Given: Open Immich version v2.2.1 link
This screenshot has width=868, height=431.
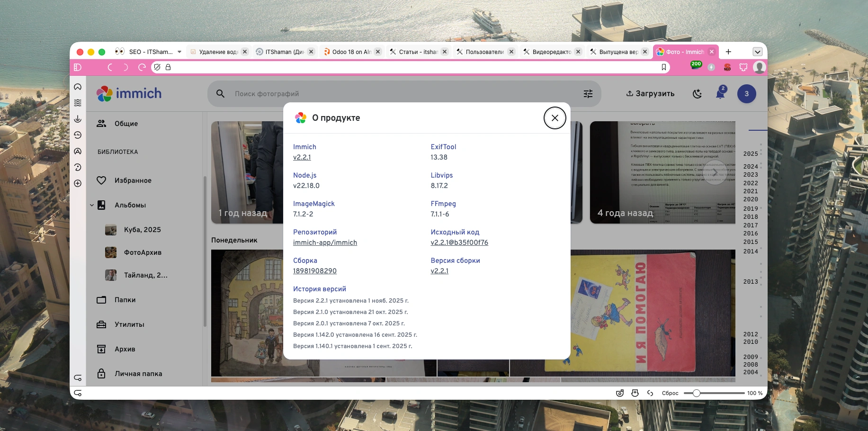Looking at the screenshot, I should pos(302,157).
